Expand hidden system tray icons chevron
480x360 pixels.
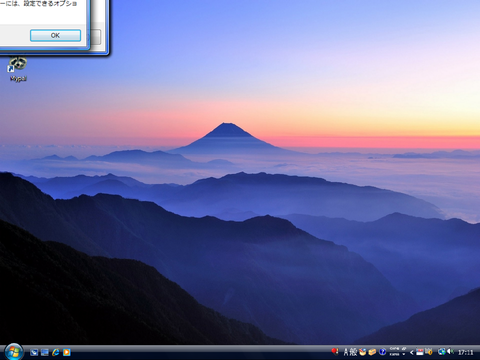pos(412,352)
